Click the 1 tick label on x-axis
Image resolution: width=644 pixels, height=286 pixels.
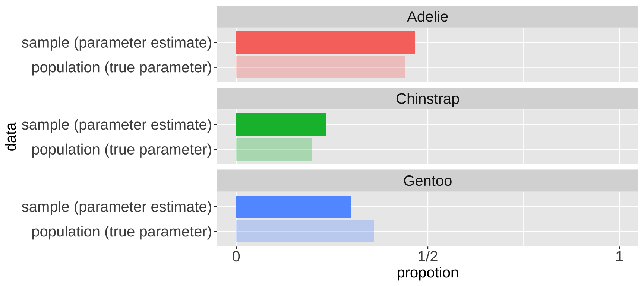pos(619,257)
